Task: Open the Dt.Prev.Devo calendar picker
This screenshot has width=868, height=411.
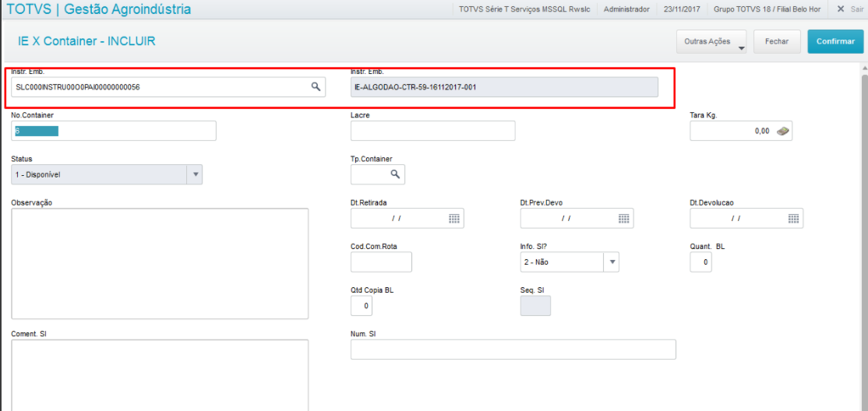Action: point(624,219)
